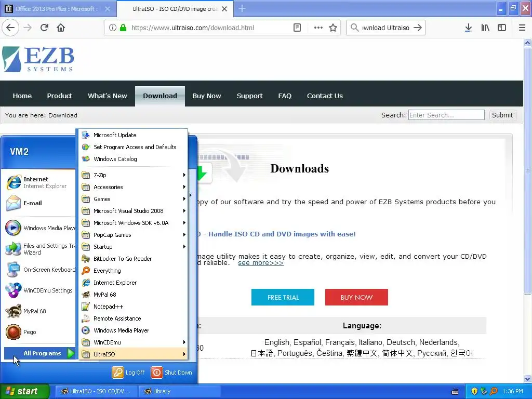Screen dimensions: 532x399
Task: Toggle the browser sidebar
Action: (502, 28)
